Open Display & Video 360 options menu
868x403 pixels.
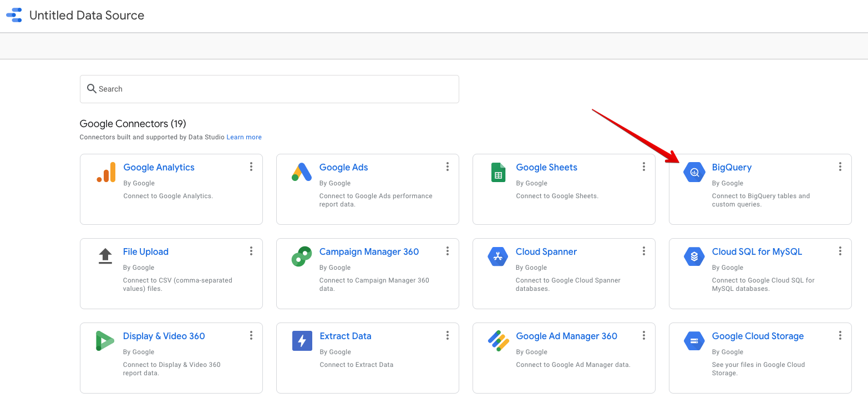click(x=251, y=335)
